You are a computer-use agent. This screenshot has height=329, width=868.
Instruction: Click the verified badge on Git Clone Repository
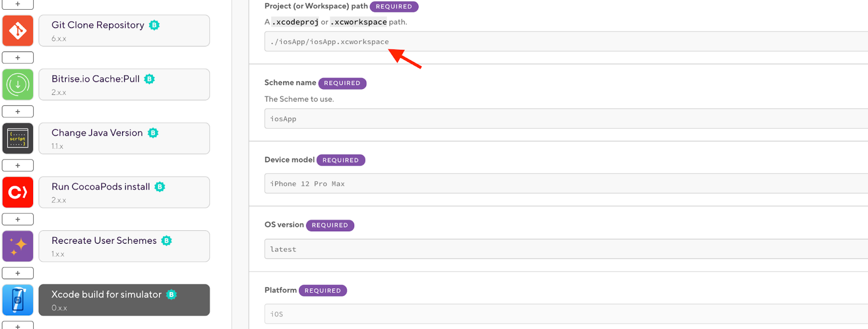tap(154, 24)
